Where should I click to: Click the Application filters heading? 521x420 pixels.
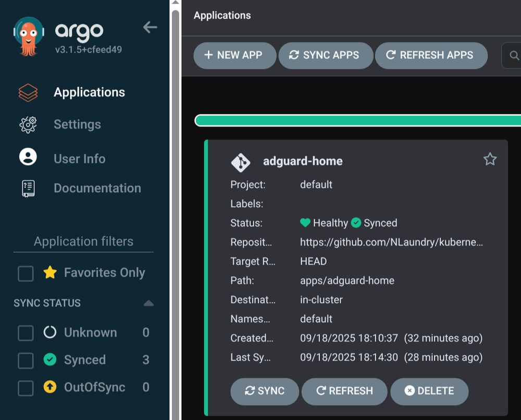point(83,241)
